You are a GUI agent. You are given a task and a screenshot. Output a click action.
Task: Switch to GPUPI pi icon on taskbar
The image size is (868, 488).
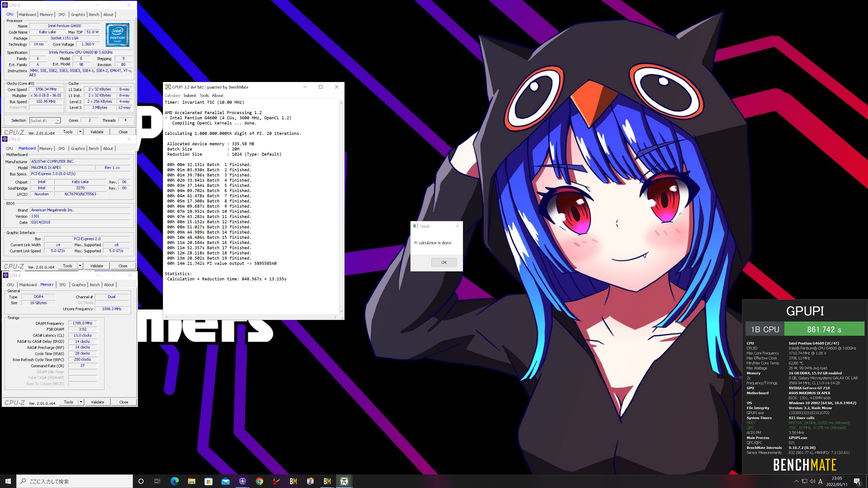click(344, 481)
